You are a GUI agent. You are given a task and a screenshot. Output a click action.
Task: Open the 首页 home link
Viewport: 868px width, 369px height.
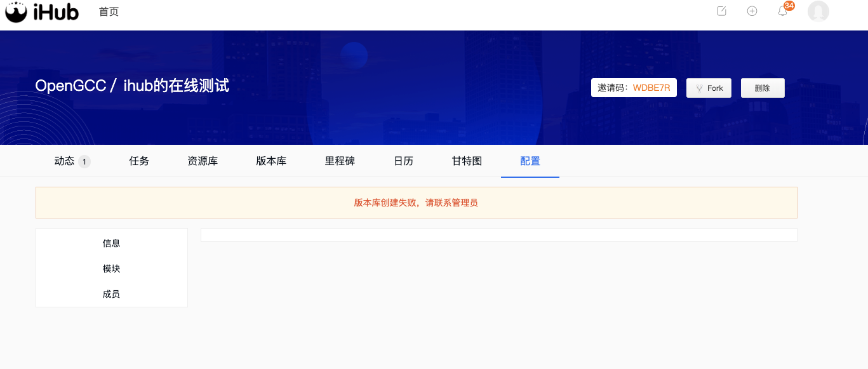pyautogui.click(x=109, y=11)
